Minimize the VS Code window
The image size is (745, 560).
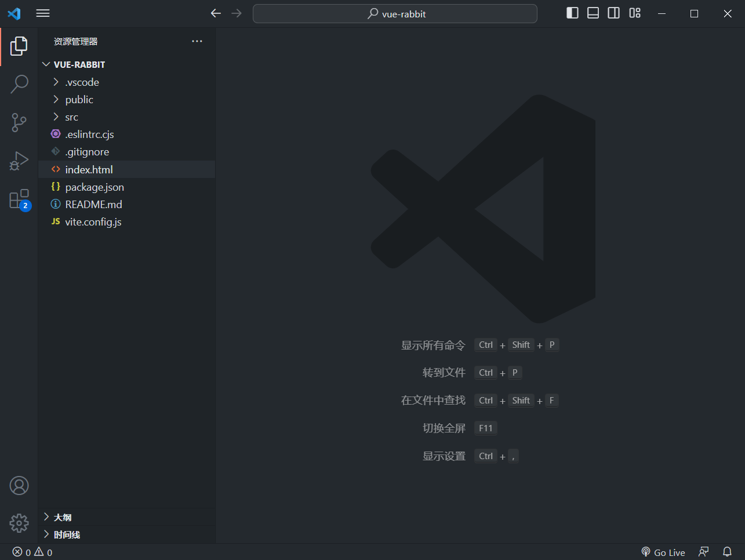point(662,13)
